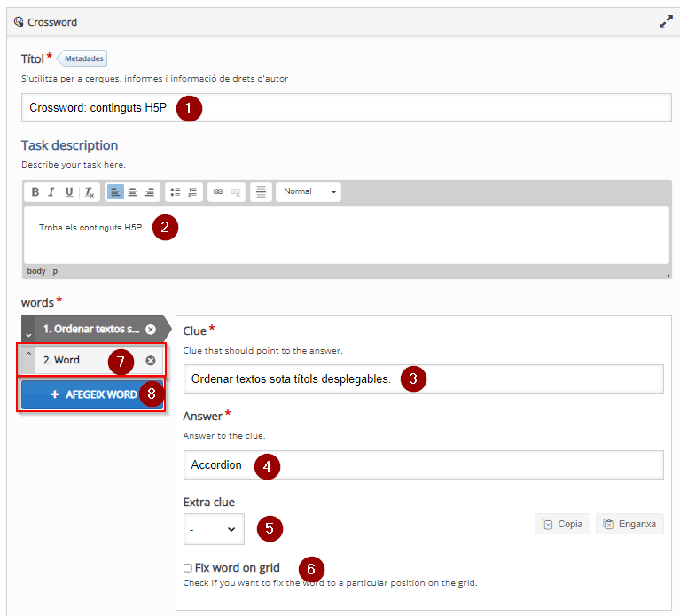Click the Answer input field with Accordion
The image size is (680, 616).
(423, 464)
